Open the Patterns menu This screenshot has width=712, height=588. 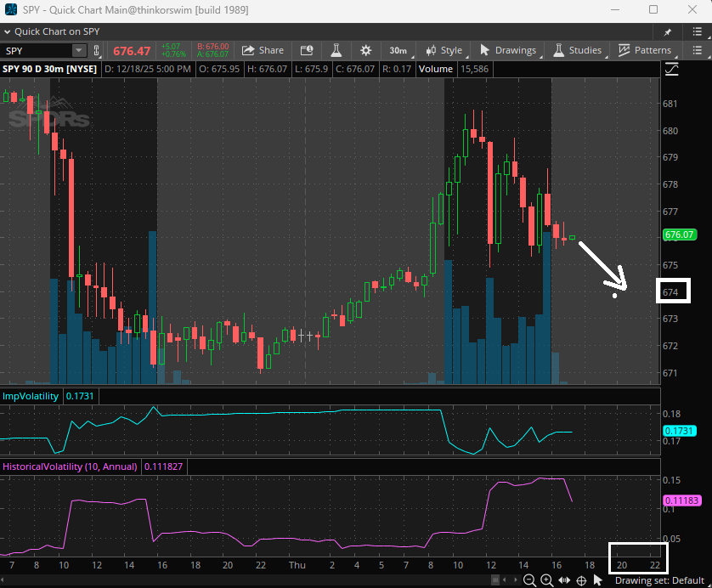(x=645, y=50)
